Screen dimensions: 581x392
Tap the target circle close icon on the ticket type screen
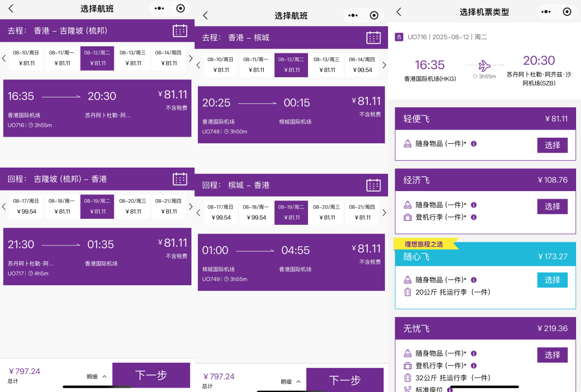point(567,11)
